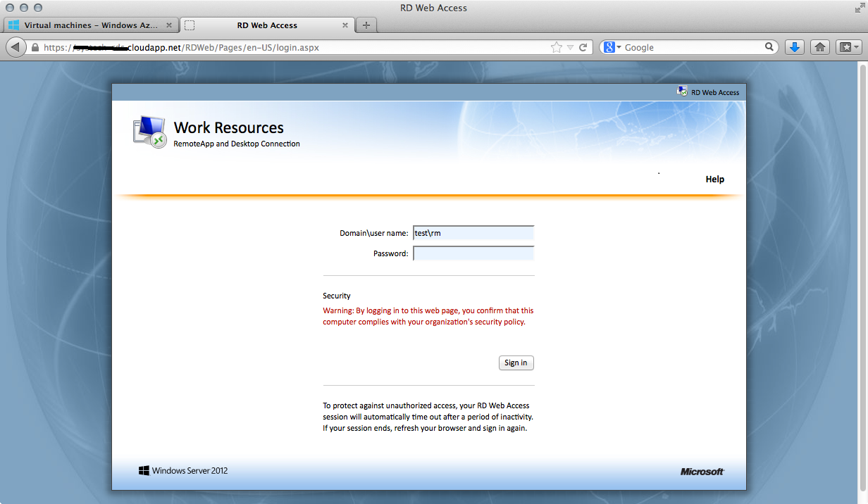Open the Bookmarks toolbar menu button
The height and width of the screenshot is (504, 868).
[x=848, y=47]
